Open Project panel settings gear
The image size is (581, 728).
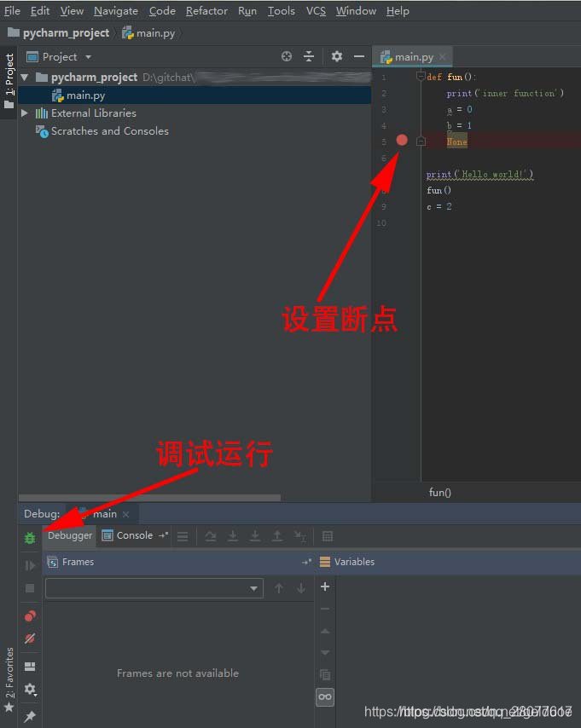pyautogui.click(x=337, y=56)
